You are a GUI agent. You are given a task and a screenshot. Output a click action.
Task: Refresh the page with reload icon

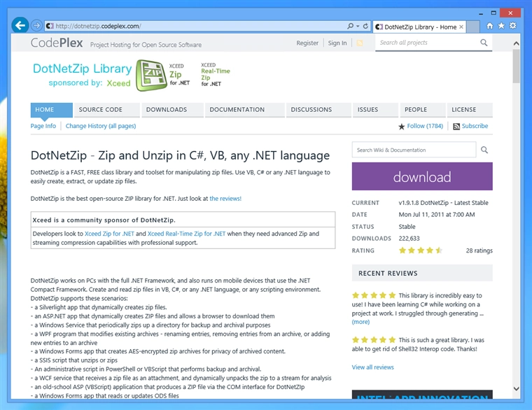365,26
